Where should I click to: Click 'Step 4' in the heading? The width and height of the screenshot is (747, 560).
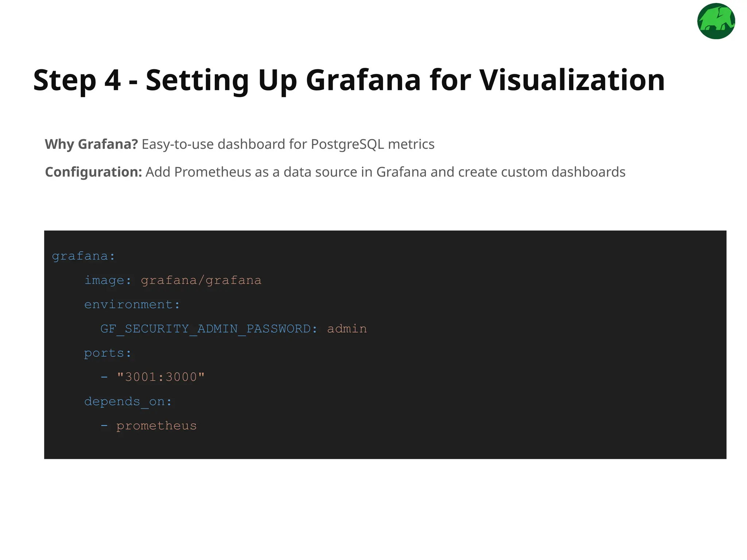coord(77,80)
